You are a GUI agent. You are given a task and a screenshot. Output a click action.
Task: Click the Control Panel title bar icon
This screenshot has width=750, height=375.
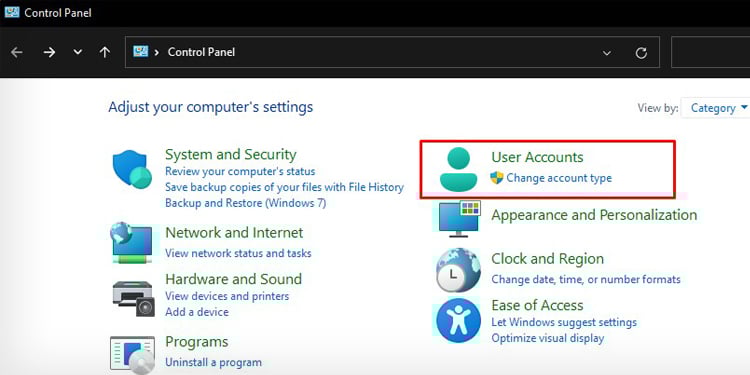11,12
